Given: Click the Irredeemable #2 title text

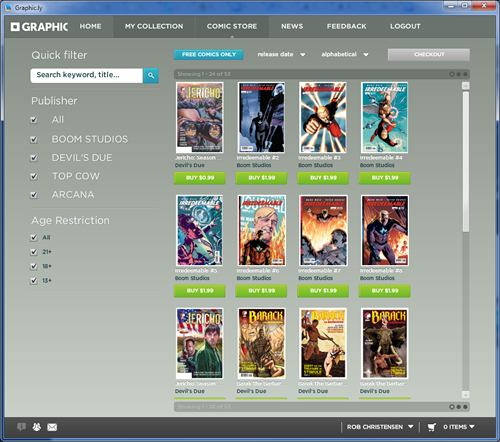Looking at the screenshot, I should click(258, 158).
